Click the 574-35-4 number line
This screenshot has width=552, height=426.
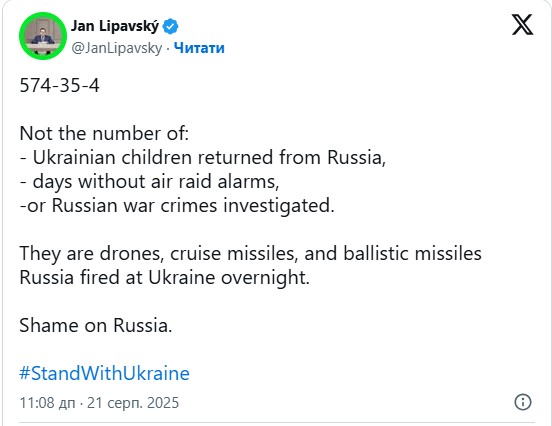59,86
